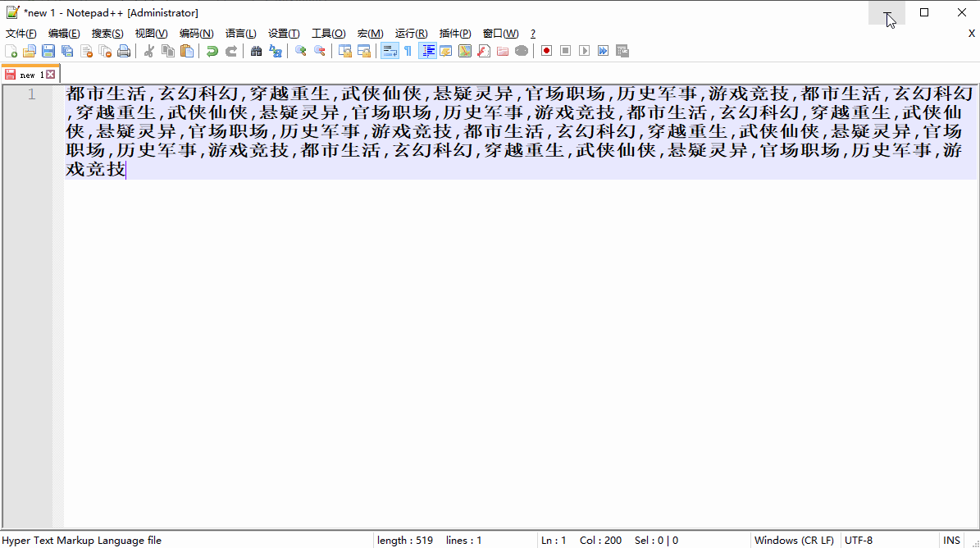Screen dimensions: 980x548
Task: Open the 插件(P) menu
Action: tap(454, 33)
